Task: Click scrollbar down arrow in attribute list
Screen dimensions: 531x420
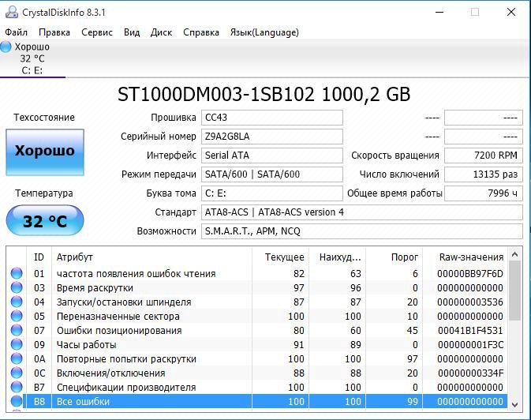Action: 516,403
